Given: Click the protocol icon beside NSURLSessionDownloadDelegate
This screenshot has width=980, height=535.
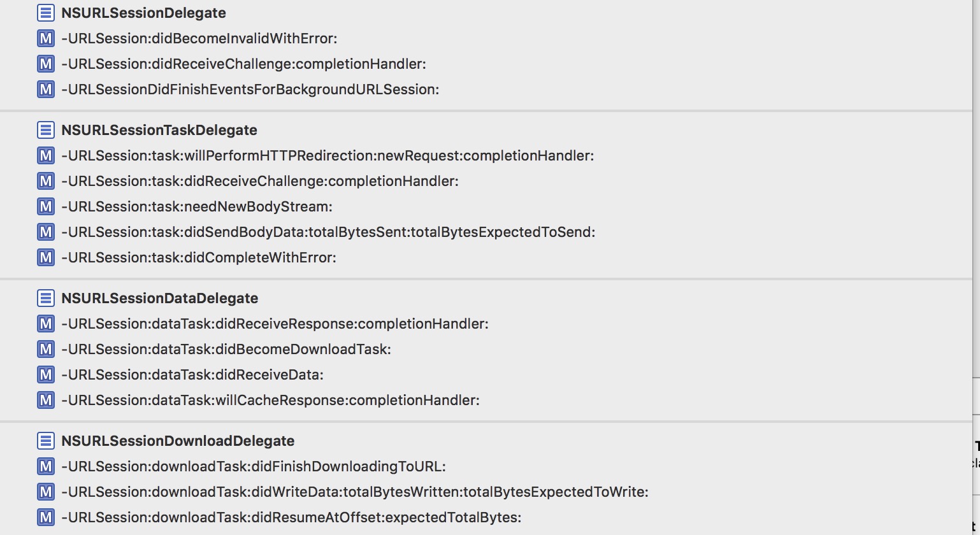Looking at the screenshot, I should 46,441.
